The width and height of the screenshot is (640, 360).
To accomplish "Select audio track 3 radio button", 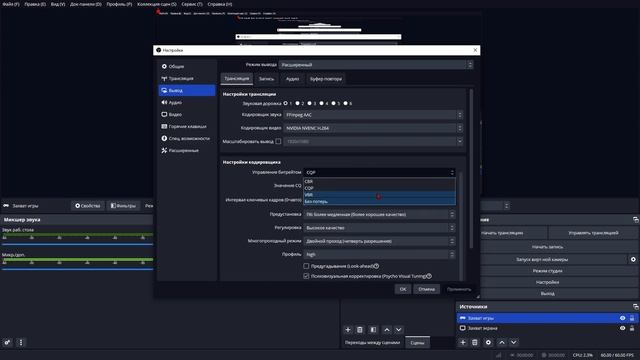I will [x=309, y=103].
